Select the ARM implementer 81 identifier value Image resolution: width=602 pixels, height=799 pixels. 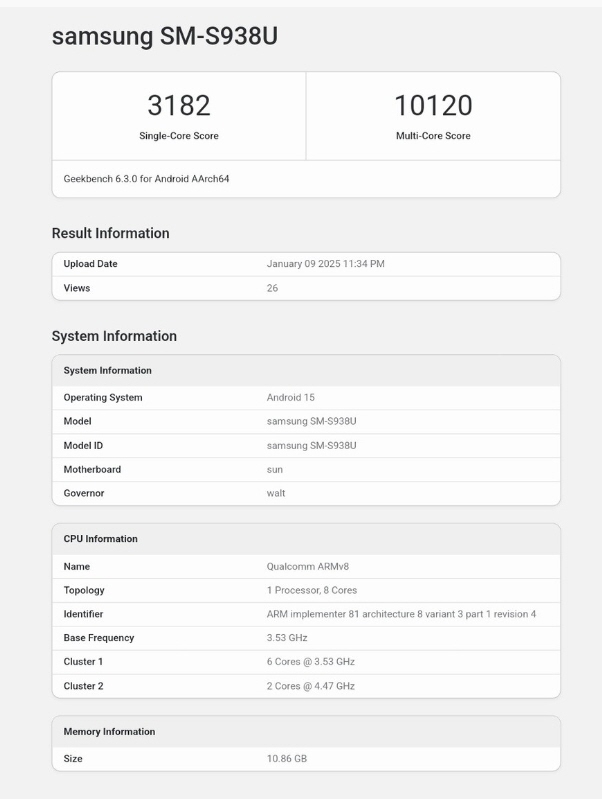pyautogui.click(x=401, y=614)
